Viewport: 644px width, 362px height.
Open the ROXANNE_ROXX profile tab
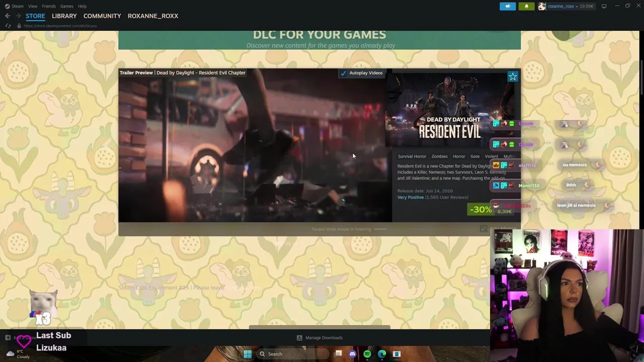point(153,16)
